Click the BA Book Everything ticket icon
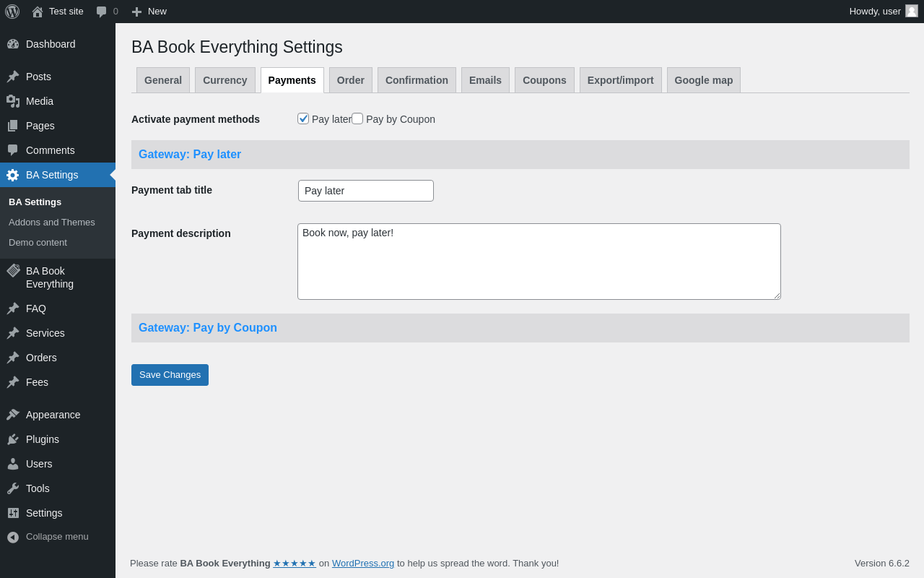The image size is (924, 578). click(13, 271)
